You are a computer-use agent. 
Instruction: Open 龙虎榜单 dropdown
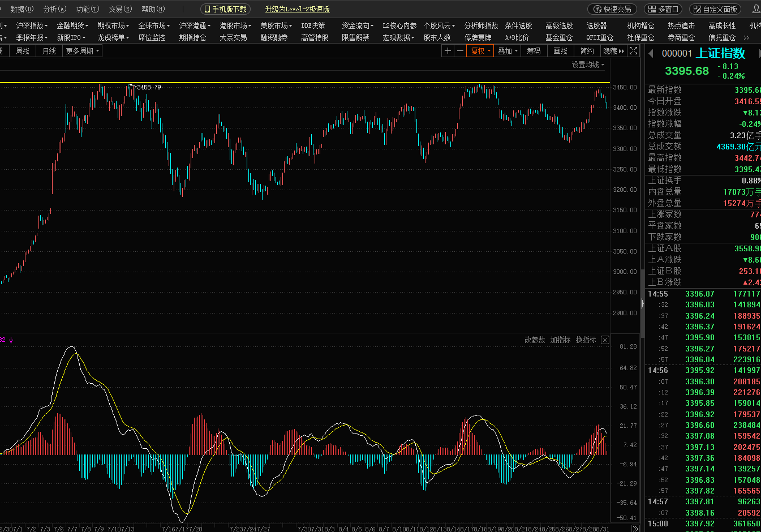(x=113, y=37)
